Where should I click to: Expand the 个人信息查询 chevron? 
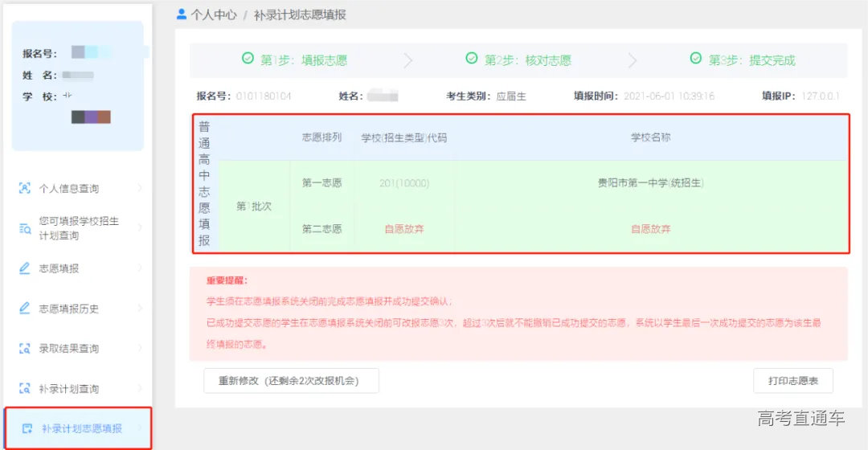[140, 188]
